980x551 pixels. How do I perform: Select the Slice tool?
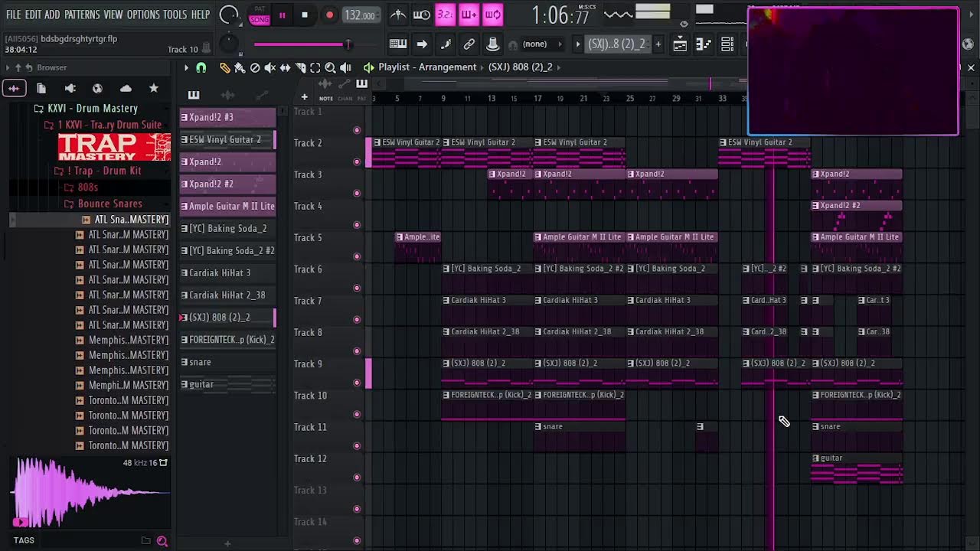coord(300,67)
